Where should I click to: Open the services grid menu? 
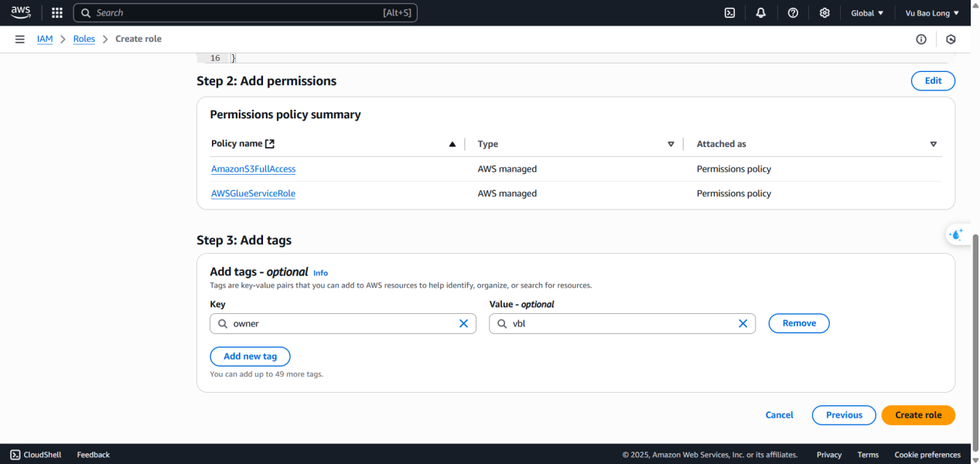[x=56, y=13]
